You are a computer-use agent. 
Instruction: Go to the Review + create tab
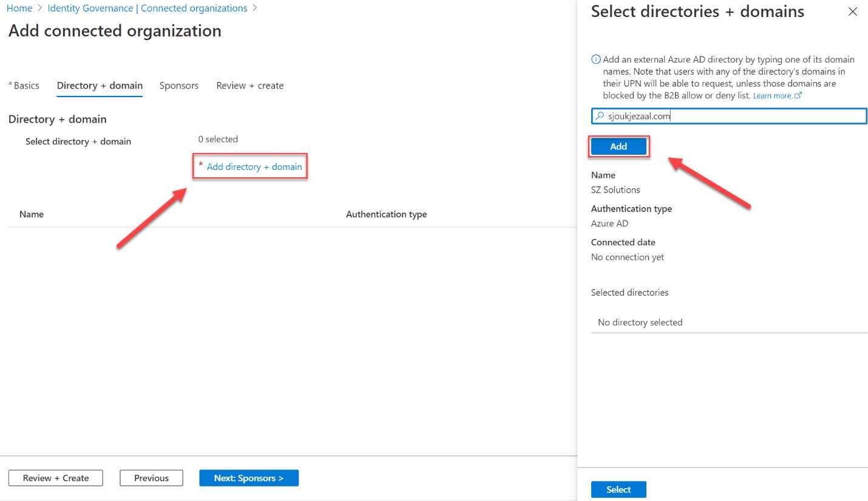click(x=250, y=86)
